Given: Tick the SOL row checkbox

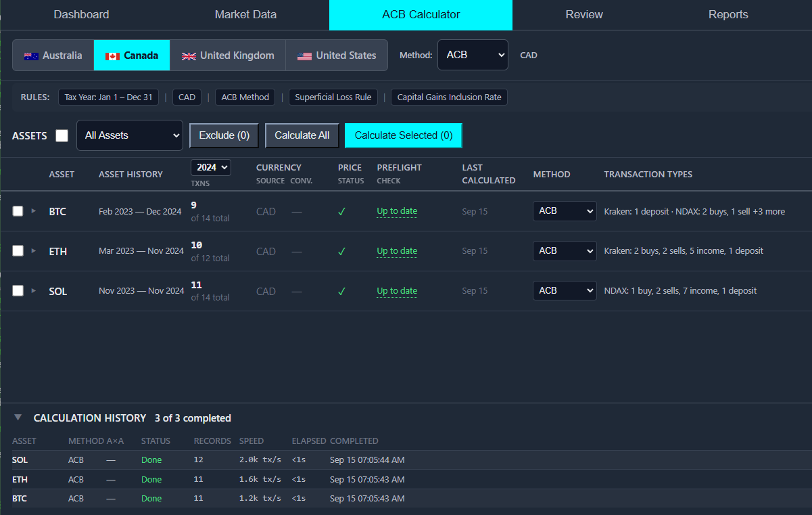Looking at the screenshot, I should tap(18, 291).
